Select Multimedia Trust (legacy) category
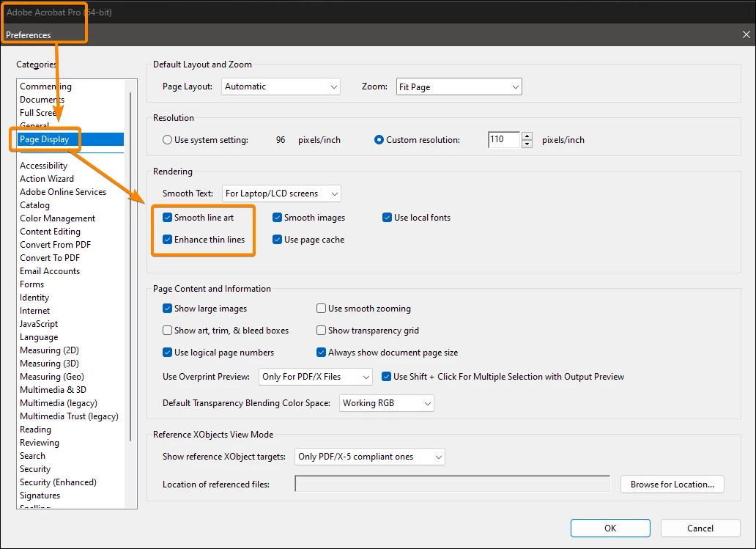Image resolution: width=756 pixels, height=549 pixels. (69, 416)
